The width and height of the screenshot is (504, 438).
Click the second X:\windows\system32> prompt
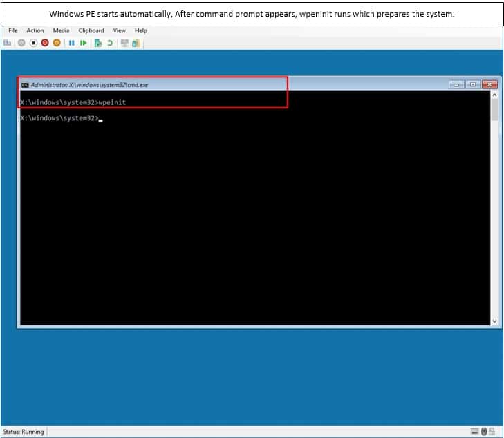[59, 118]
